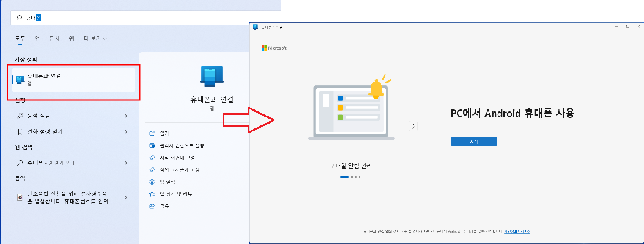Switch to the 웹 search tab
The width and height of the screenshot is (644, 244).
(71, 39)
